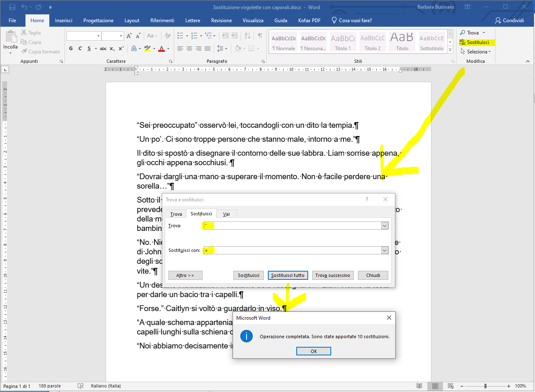Viewport: 535px width, 392px height.
Task: Expand the Sostituisci con dropdown arrow
Action: pyautogui.click(x=385, y=250)
